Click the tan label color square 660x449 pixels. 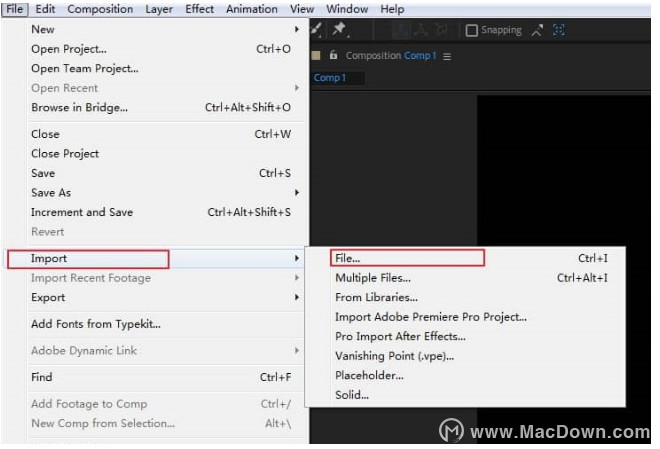click(316, 56)
